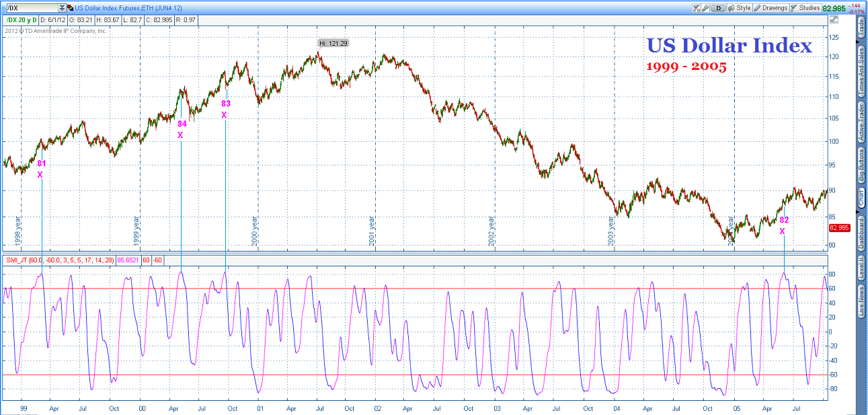868x415 pixels.
Task: Click the colored link icon beside symbol box
Action: [x=71, y=7]
